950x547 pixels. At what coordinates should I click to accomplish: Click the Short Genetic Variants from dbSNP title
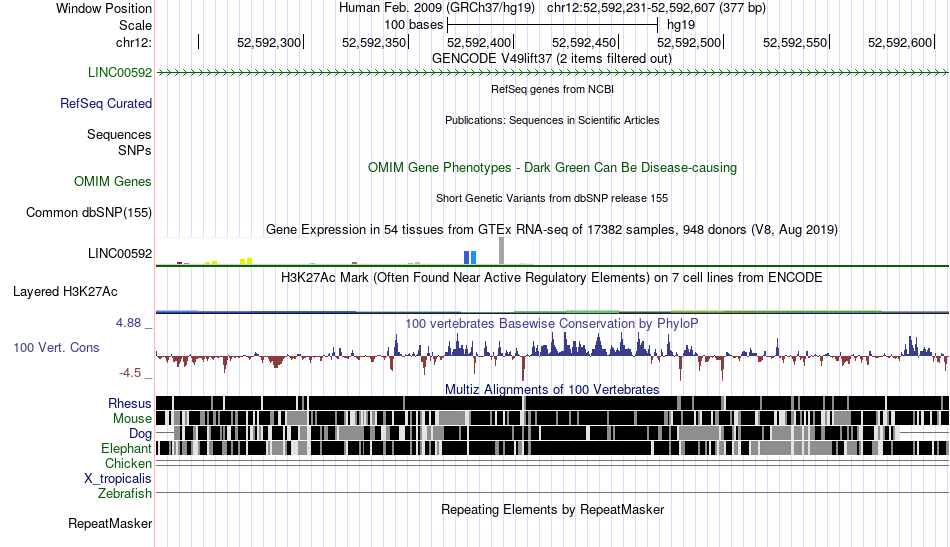pyautogui.click(x=552, y=199)
